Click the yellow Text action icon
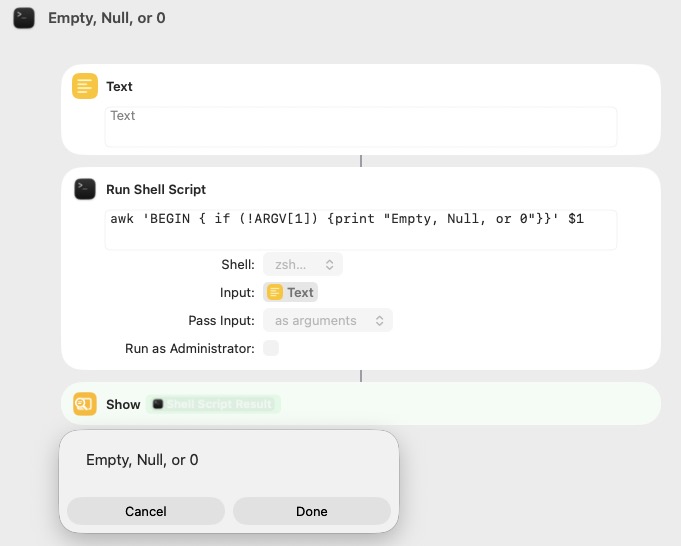Screen dimensions: 681x546 pyautogui.click(x=85, y=86)
